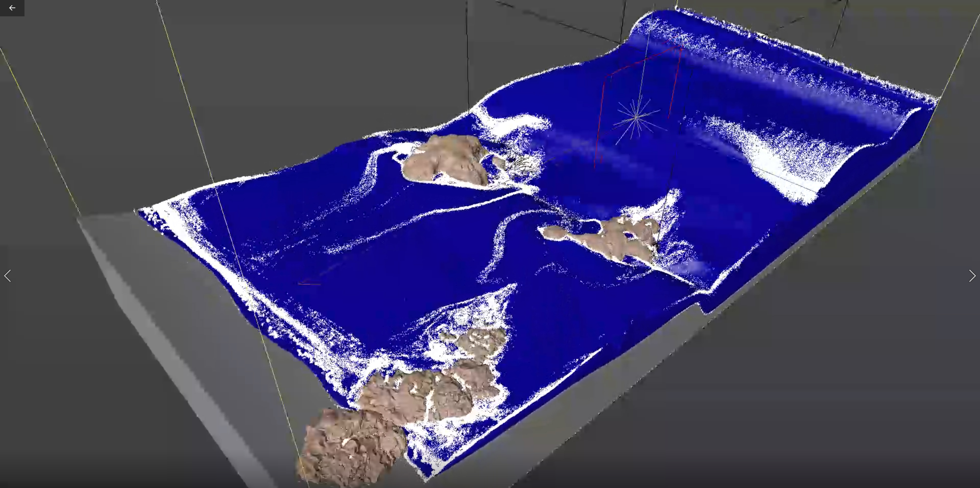Go to the previous image with left chevron
This screenshot has height=488, width=980.
tap(8, 276)
